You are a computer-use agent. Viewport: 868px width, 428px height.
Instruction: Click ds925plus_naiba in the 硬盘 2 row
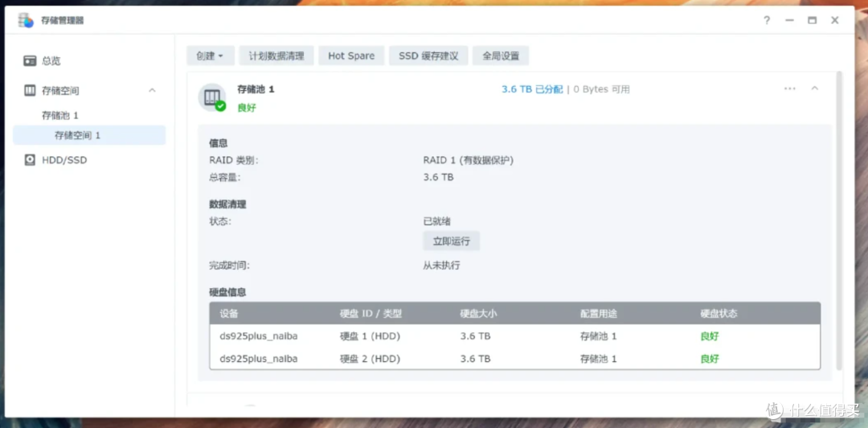259,359
